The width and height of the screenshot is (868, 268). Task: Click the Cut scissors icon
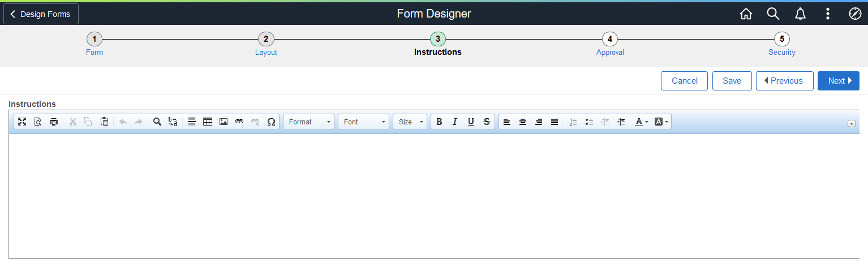[72, 122]
